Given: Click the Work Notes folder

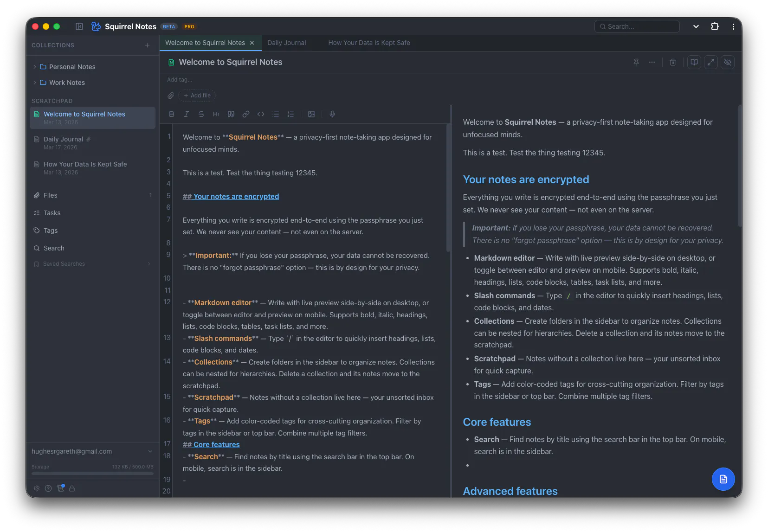Looking at the screenshot, I should pos(62,83).
